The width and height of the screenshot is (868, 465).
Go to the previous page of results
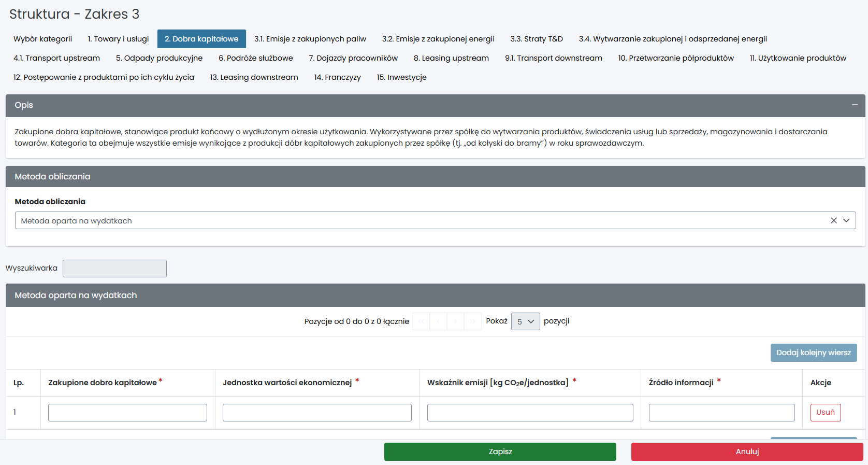coord(438,321)
